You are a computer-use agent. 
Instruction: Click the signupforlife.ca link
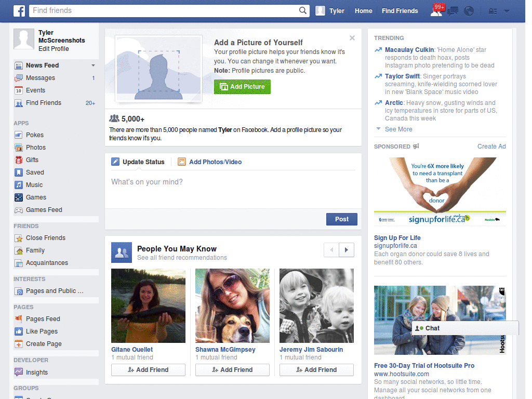[x=395, y=246]
